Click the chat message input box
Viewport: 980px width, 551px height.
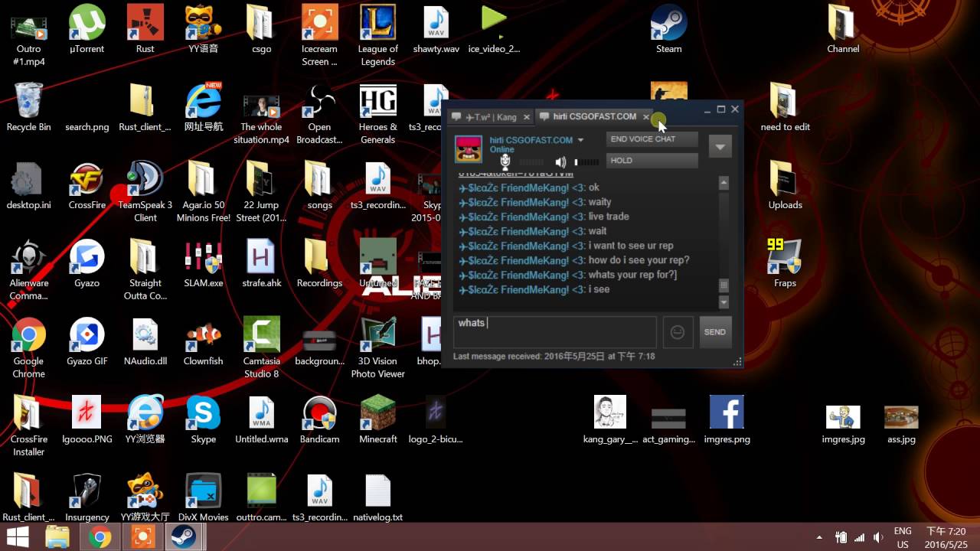pyautogui.click(x=554, y=332)
